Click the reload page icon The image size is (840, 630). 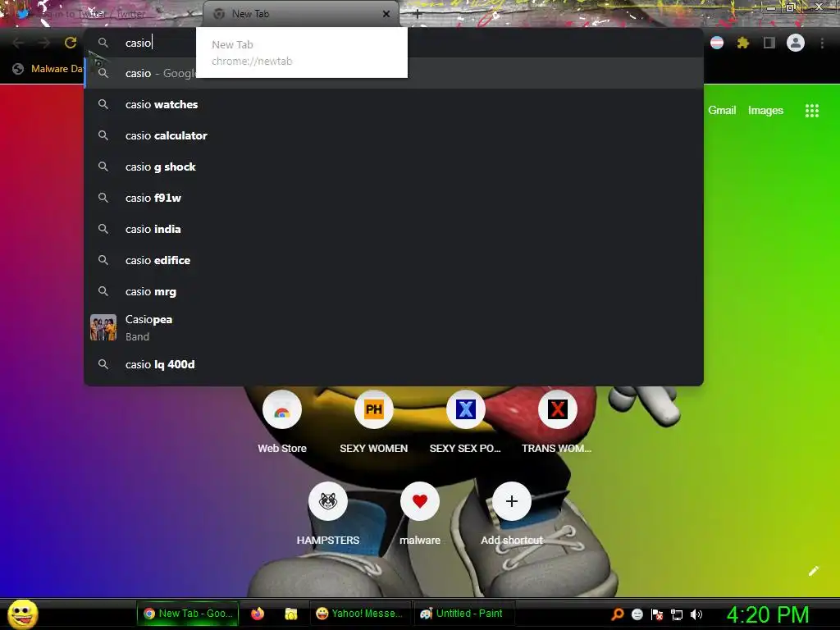tap(71, 43)
